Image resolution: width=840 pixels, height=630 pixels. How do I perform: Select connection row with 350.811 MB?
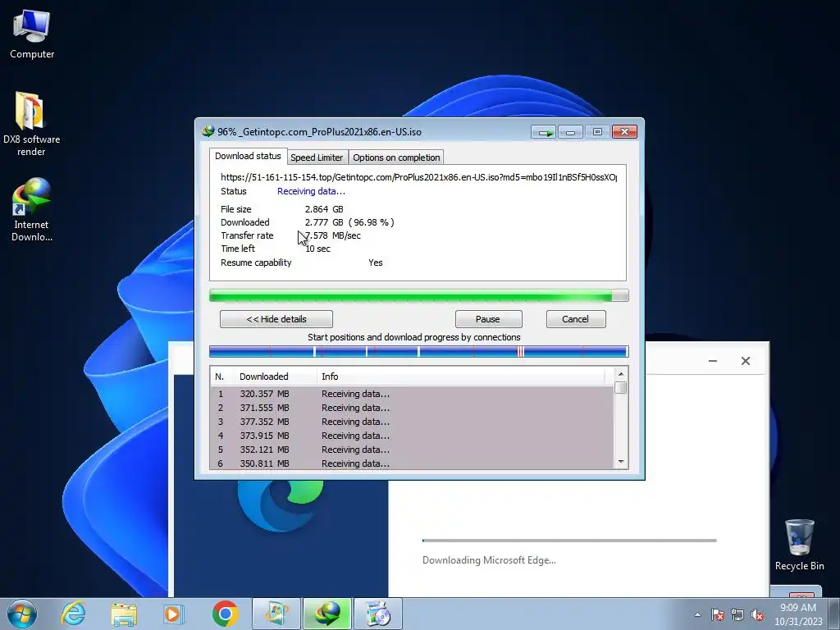coord(412,463)
